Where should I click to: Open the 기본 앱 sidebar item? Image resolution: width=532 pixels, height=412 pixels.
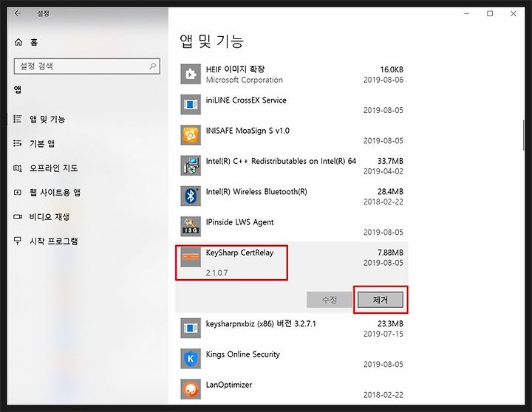87,143
